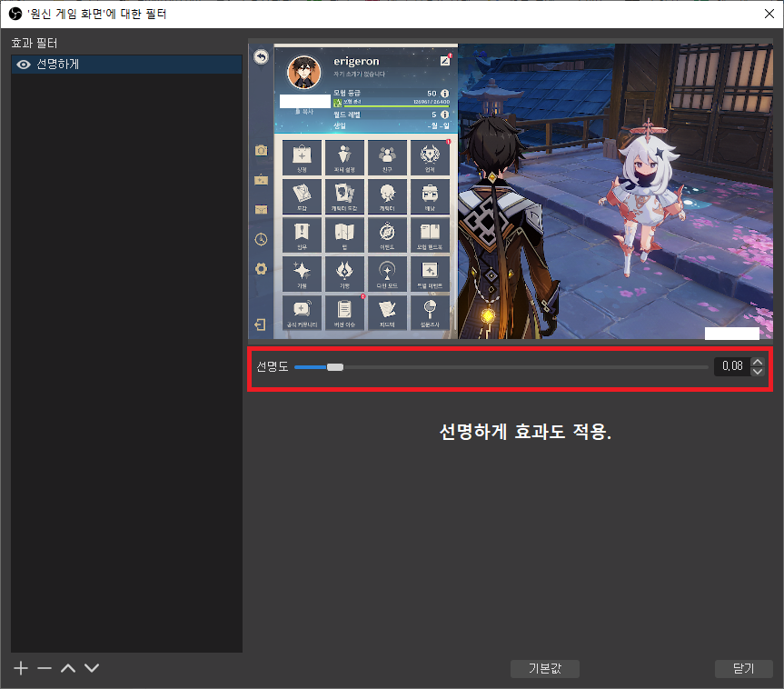The height and width of the screenshot is (689, 784).
Task: Click the 0.08 sharpness value field
Action: (x=732, y=366)
